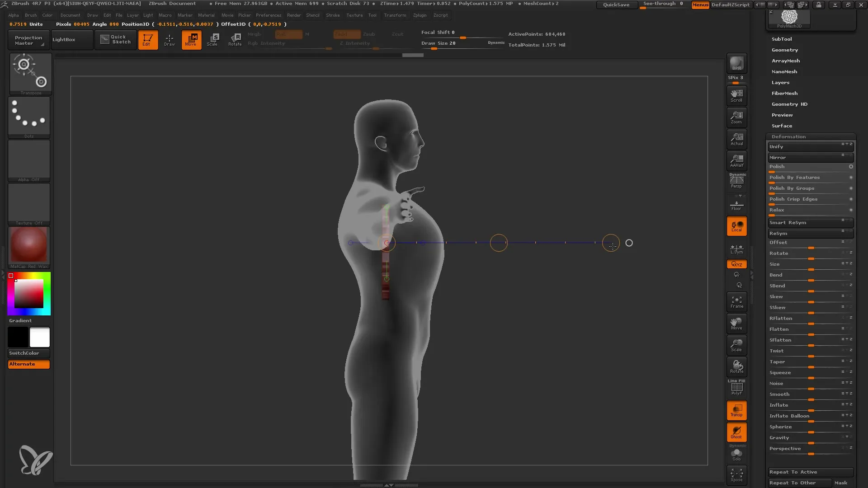868x488 pixels.
Task: Expand the ArrayMesh panel
Action: (786, 60)
